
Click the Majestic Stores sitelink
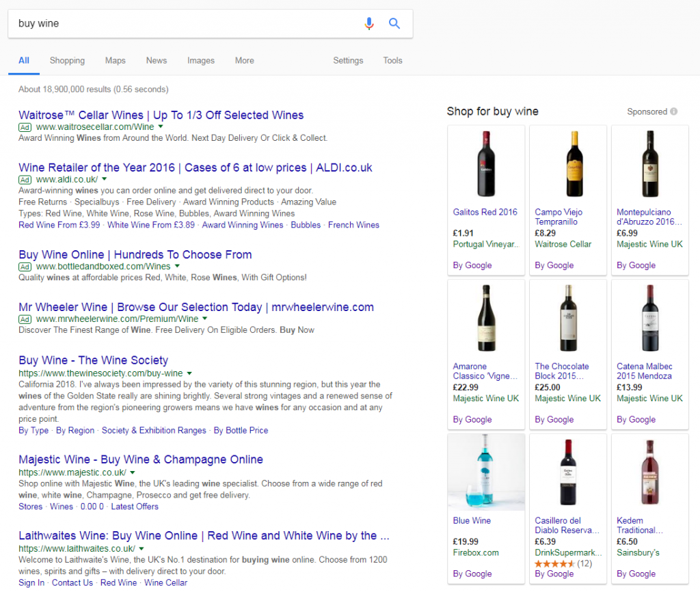coord(30,507)
